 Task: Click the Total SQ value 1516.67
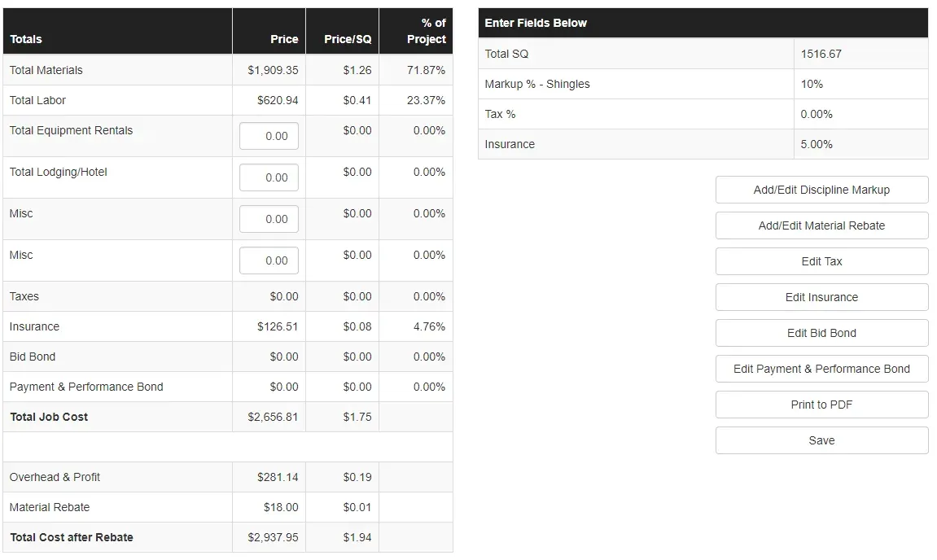point(821,54)
